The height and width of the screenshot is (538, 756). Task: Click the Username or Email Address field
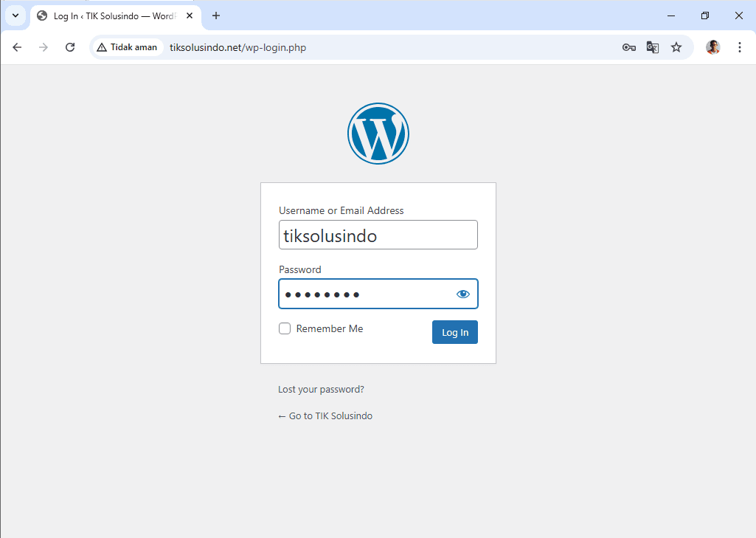coord(378,235)
